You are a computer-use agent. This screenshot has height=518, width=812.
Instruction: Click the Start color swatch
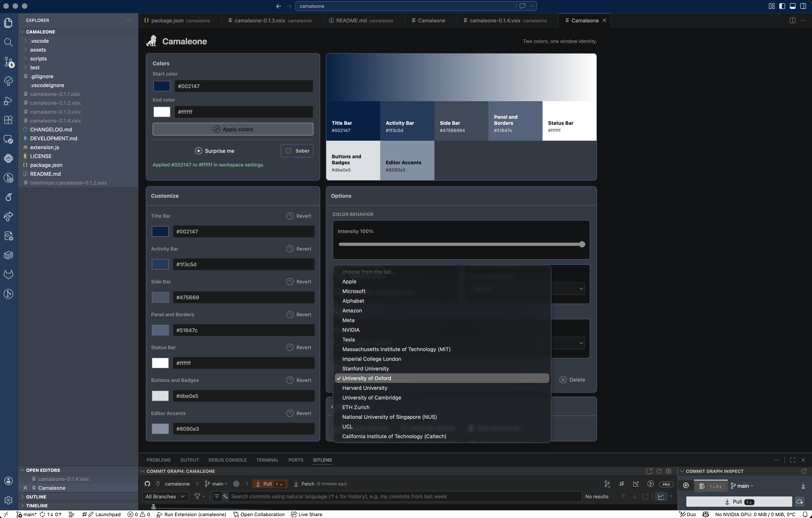(x=162, y=86)
